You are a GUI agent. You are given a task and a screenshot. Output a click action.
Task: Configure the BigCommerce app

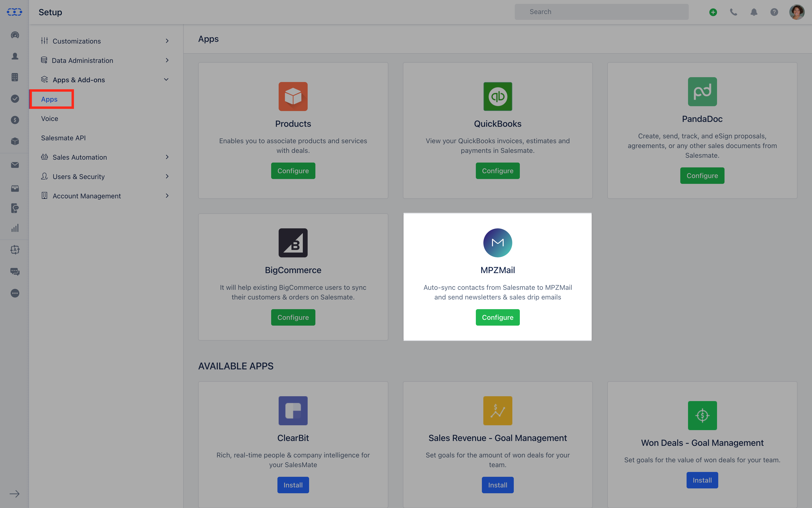click(x=293, y=317)
